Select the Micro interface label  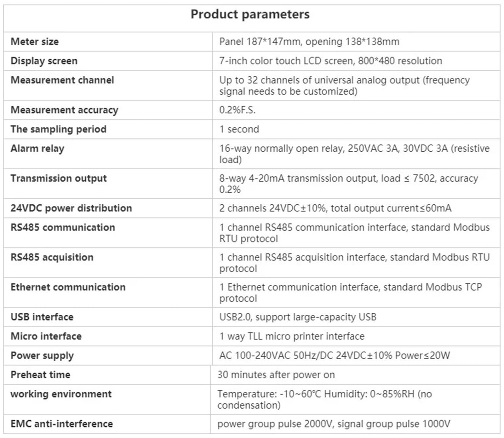pyautogui.click(x=46, y=336)
